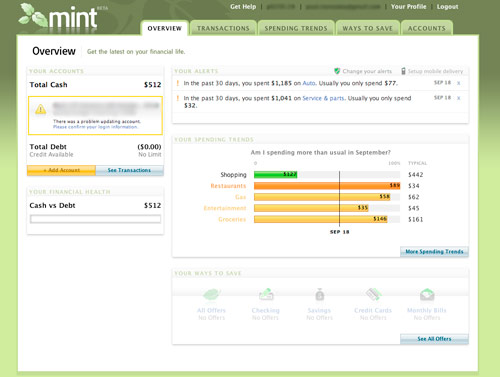Open the Savings offers icon
The image size is (500, 377).
coord(320,294)
